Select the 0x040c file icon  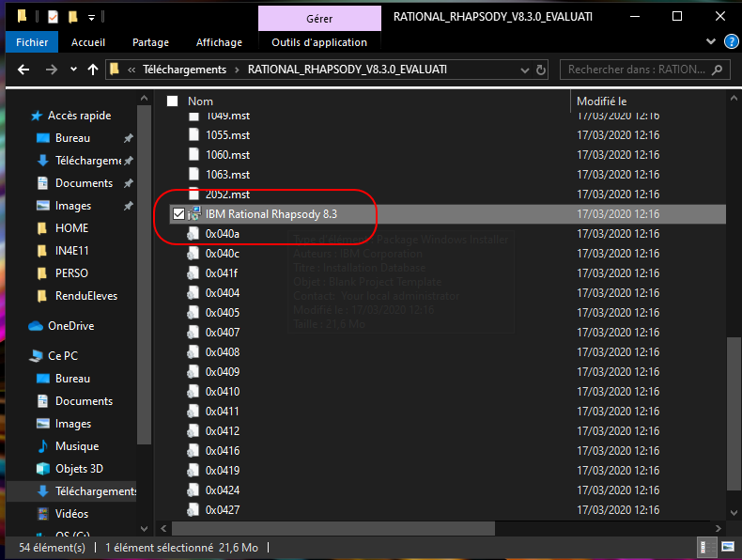pyautogui.click(x=193, y=254)
